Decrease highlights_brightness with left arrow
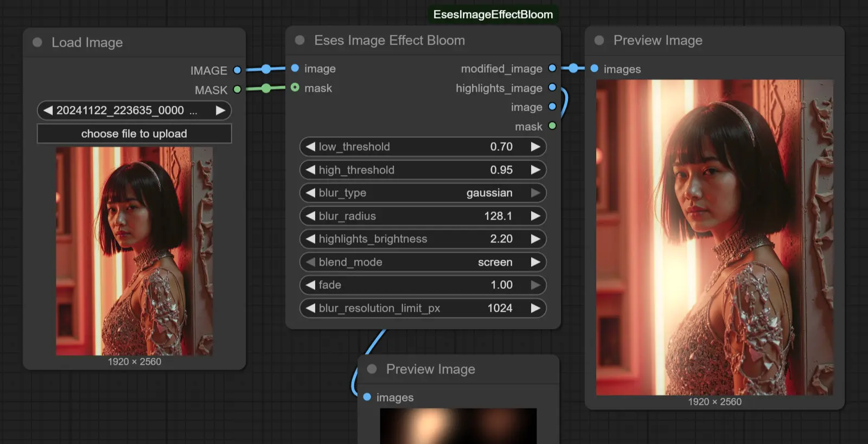Screen dimensions: 868x444 point(310,239)
